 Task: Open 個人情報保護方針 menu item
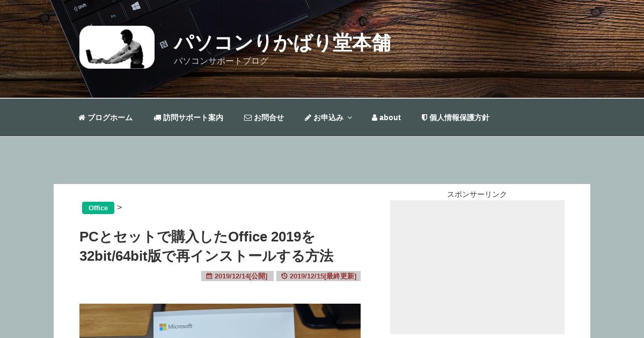[455, 117]
